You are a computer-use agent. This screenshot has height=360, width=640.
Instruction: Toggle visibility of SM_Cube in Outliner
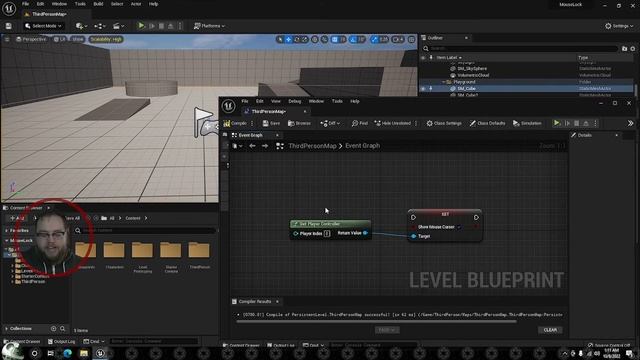(423, 88)
